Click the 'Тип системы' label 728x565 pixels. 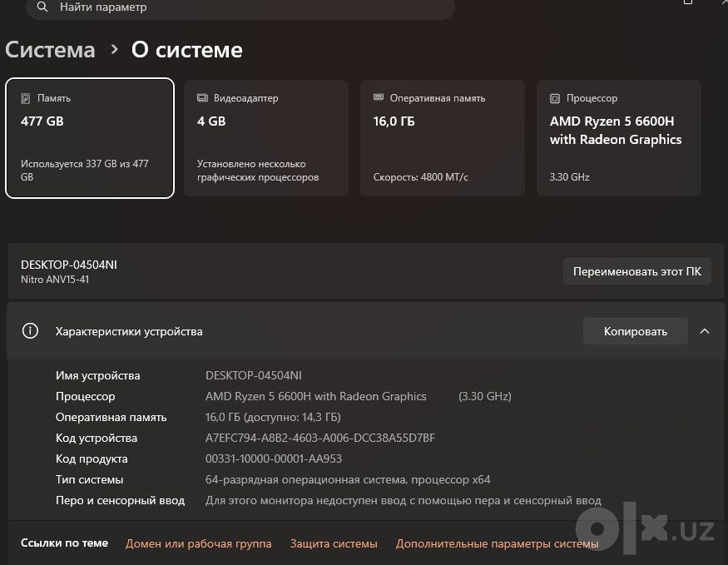pos(90,479)
